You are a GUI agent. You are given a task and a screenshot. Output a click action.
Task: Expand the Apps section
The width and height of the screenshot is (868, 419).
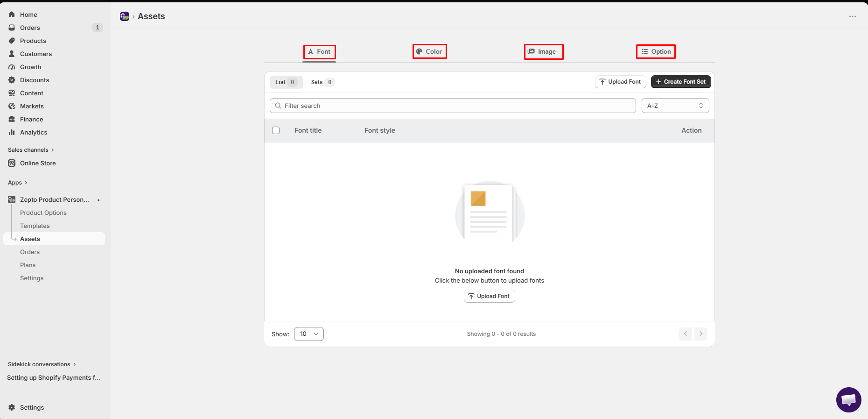tap(18, 183)
